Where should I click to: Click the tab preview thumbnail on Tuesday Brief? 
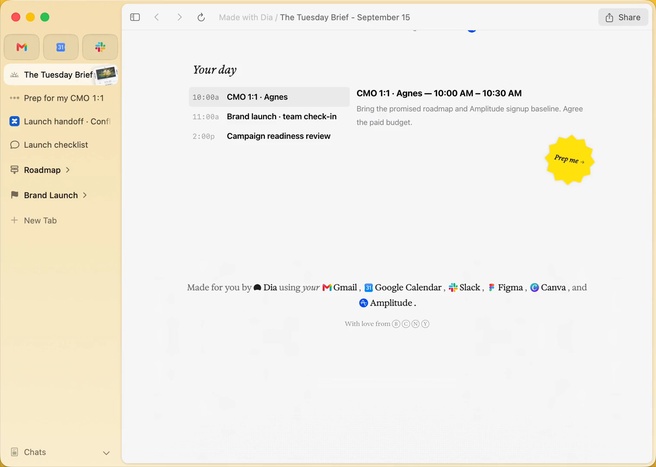[106, 74]
